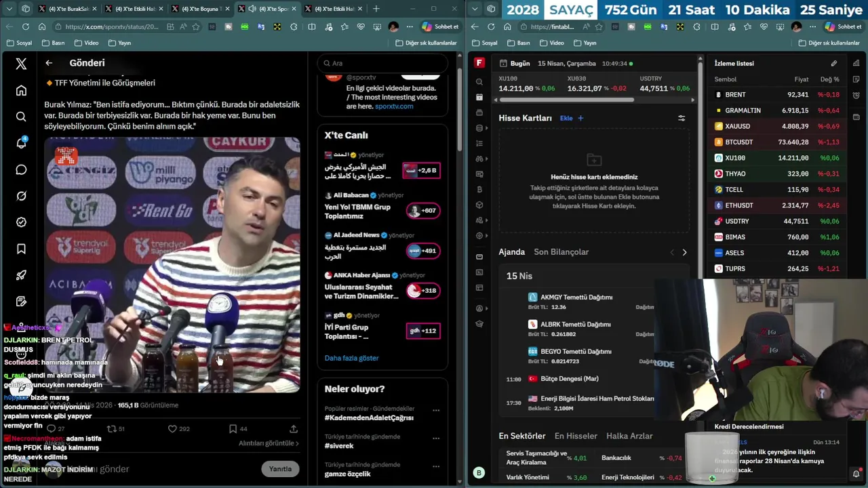Open gdh İYİ Parti Grup Toplantısı broadcast
Viewport: 868px width, 488px height.
point(382,327)
